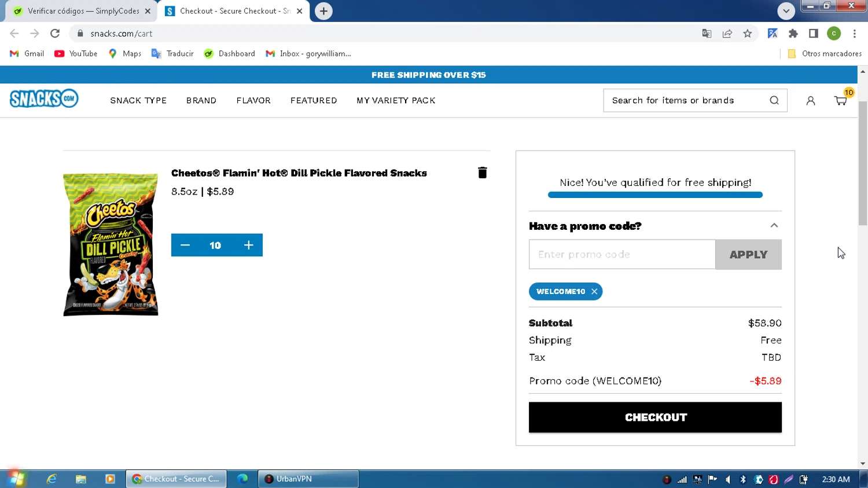This screenshot has width=868, height=488.
Task: Click the APPLY promo button
Action: coord(748,255)
